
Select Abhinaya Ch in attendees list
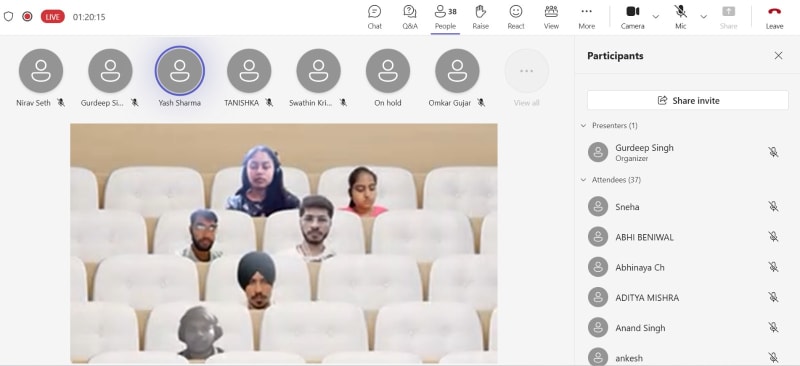pyautogui.click(x=688, y=267)
